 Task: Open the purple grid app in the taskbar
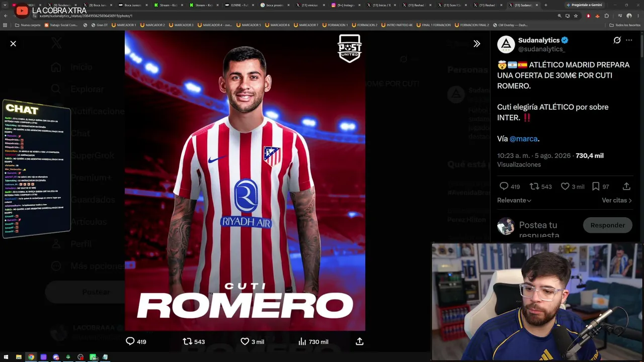click(44, 357)
